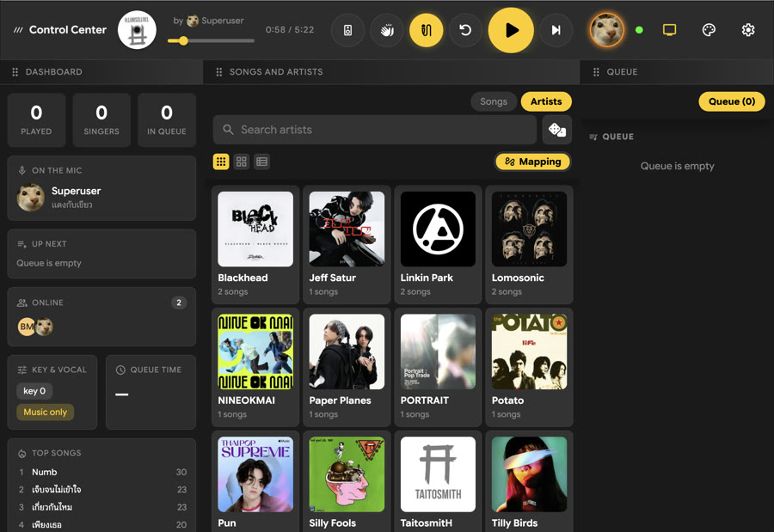The image size is (774, 532).
Task: Open the Potato artist card
Action: click(529, 368)
